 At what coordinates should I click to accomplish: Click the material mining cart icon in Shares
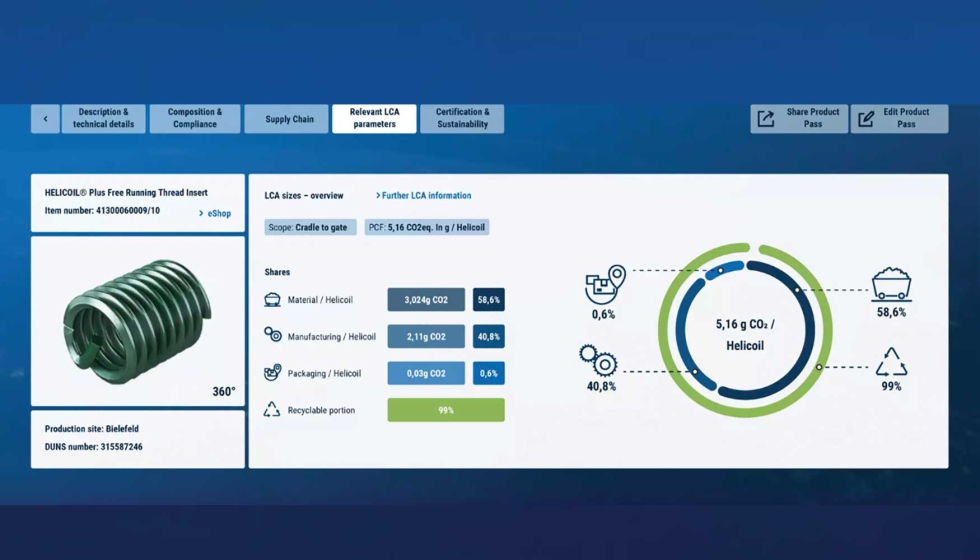click(272, 299)
